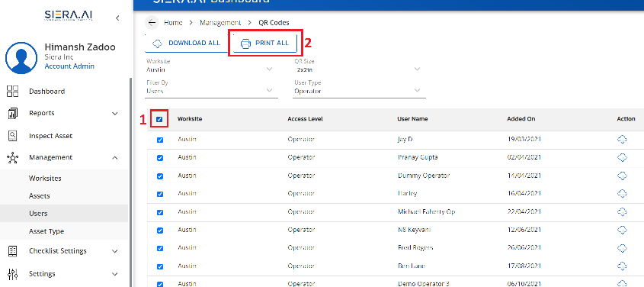Download QR code for N8 Keyvani

point(622,230)
